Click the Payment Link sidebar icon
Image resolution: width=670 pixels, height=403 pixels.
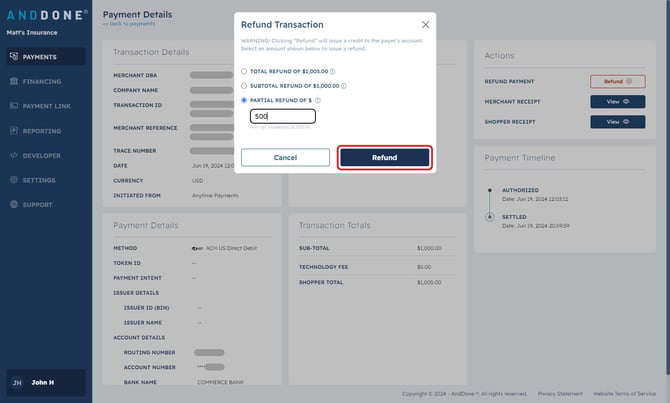click(x=14, y=106)
